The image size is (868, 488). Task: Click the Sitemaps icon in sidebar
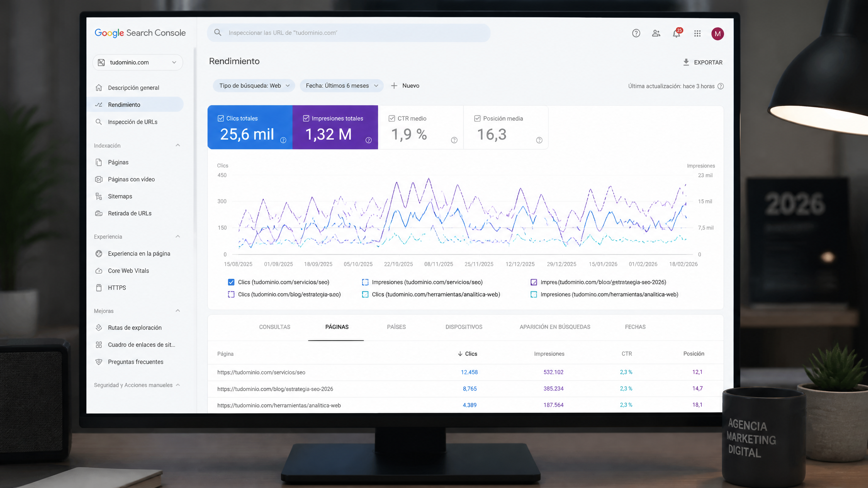point(99,196)
